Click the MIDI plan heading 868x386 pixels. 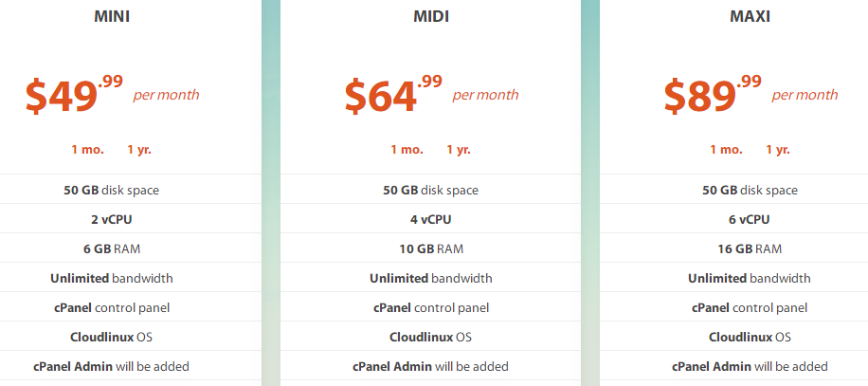(x=431, y=16)
